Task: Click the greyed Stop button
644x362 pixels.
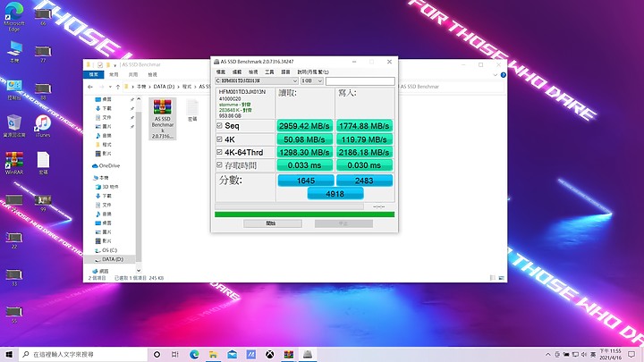Action: pyautogui.click(x=343, y=223)
